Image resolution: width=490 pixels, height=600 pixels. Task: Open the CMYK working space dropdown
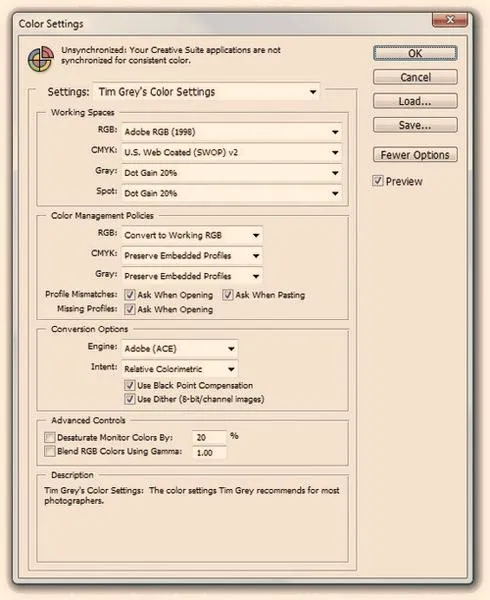[x=231, y=152]
